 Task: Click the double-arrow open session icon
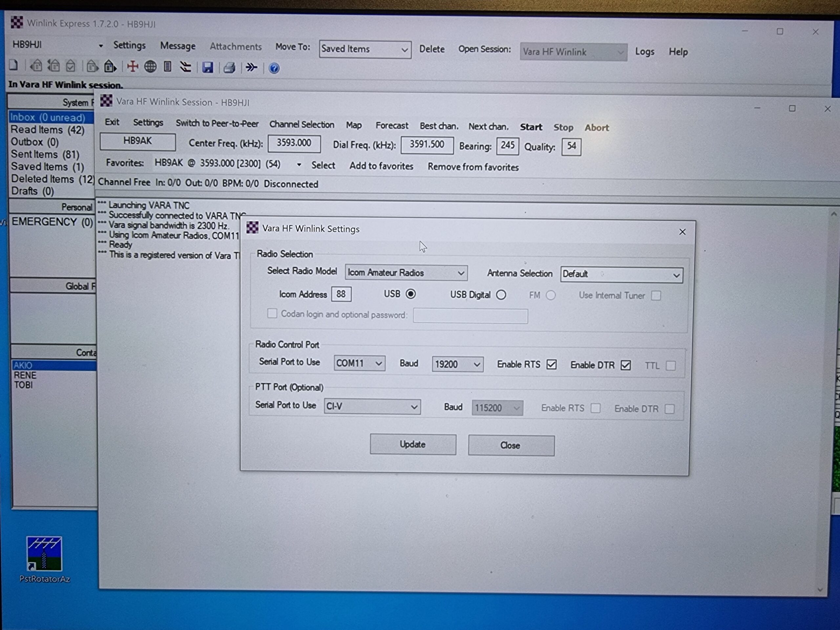(251, 68)
